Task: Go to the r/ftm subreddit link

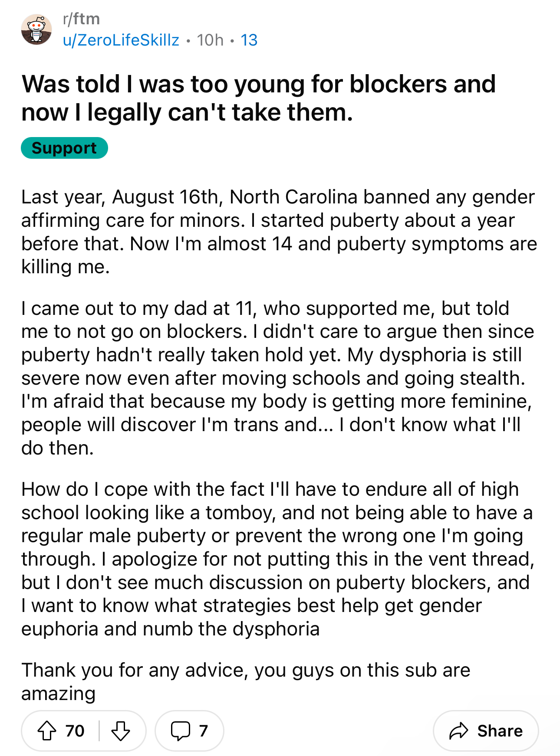Action: tap(82, 19)
